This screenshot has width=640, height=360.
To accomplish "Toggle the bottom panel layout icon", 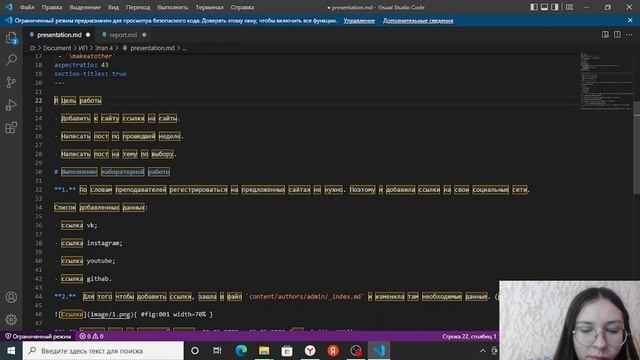I will click(544, 7).
